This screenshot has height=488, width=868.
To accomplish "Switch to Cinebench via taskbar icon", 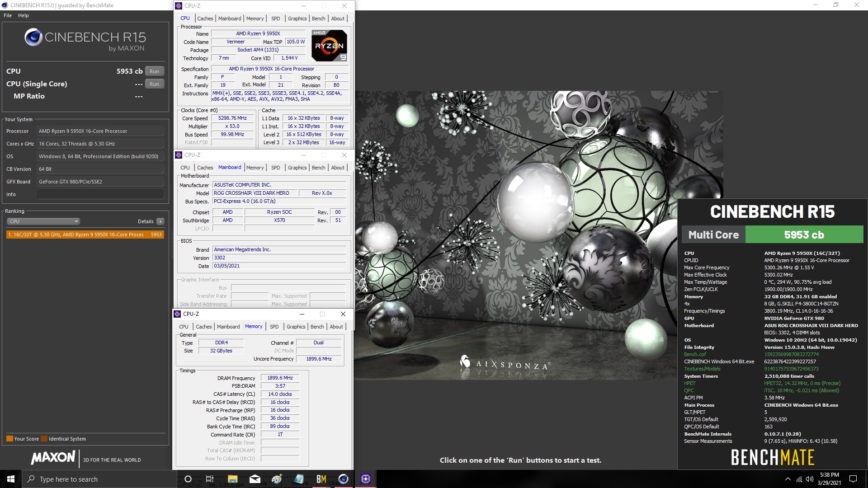I will tap(344, 479).
